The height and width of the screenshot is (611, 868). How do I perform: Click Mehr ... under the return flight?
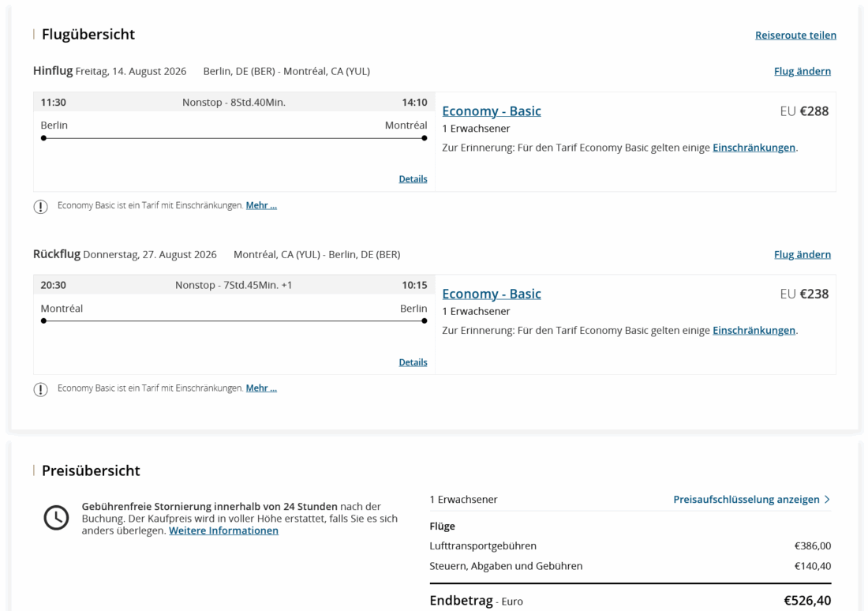pyautogui.click(x=261, y=388)
